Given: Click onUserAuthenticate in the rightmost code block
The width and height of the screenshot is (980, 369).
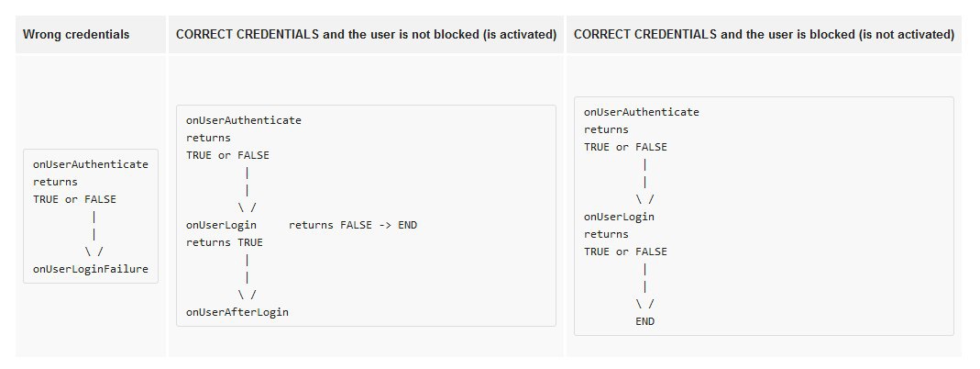Looking at the screenshot, I should point(642,112).
